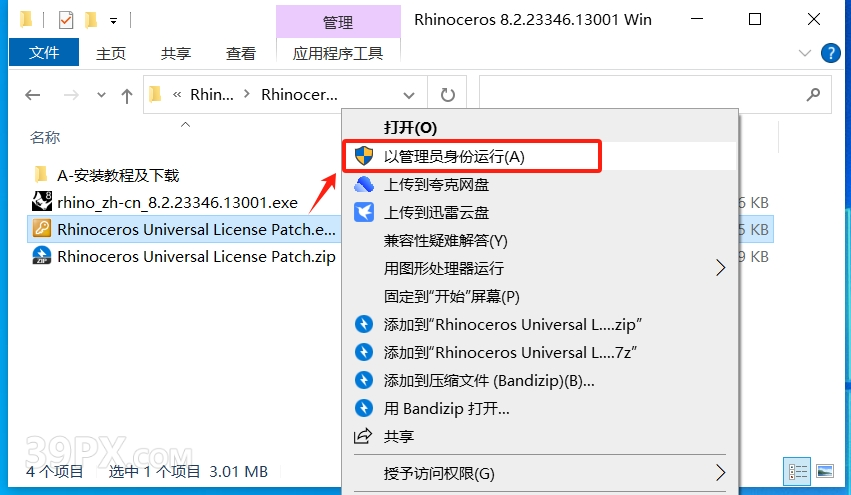Select Rhinoceros Universal License Patch.exe file
The image size is (851, 495).
196,230
